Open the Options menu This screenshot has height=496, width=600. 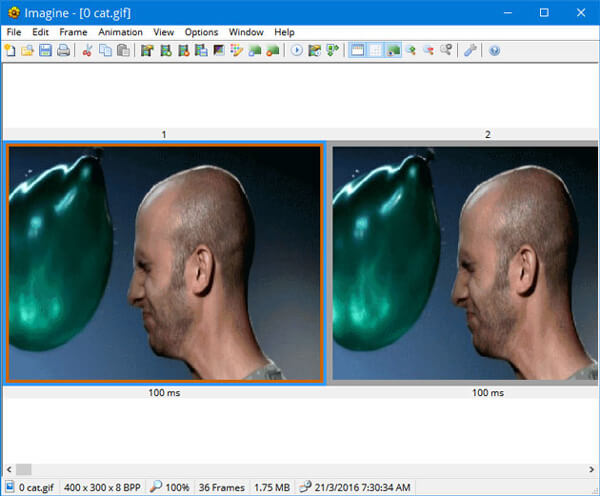[x=201, y=32]
